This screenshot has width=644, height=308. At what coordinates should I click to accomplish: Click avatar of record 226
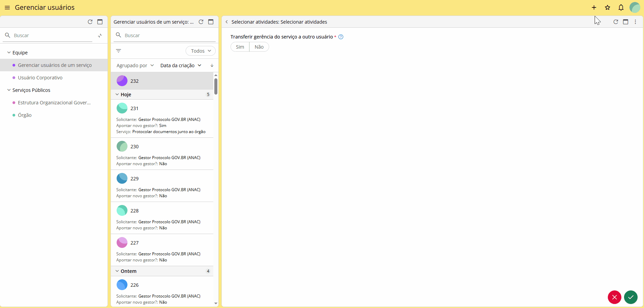point(122,285)
